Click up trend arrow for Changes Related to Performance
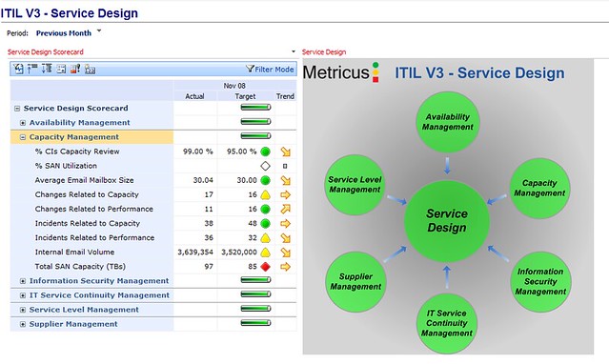The height and width of the screenshot is (364, 609). click(x=286, y=209)
